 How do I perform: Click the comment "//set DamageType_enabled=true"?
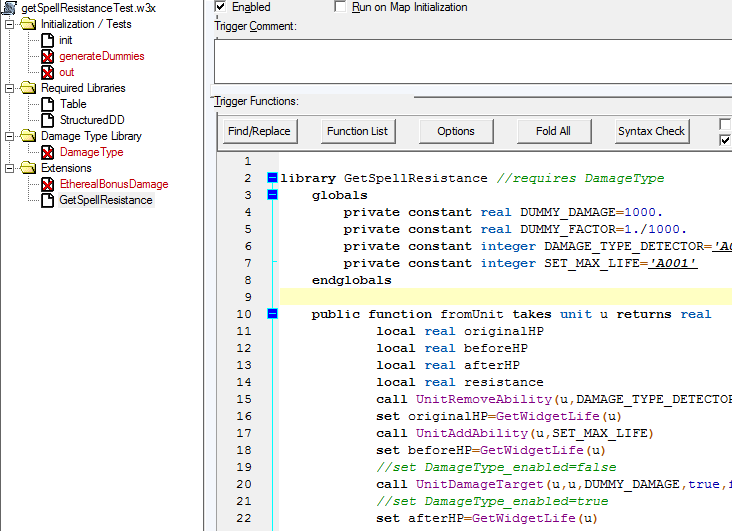click(x=492, y=501)
